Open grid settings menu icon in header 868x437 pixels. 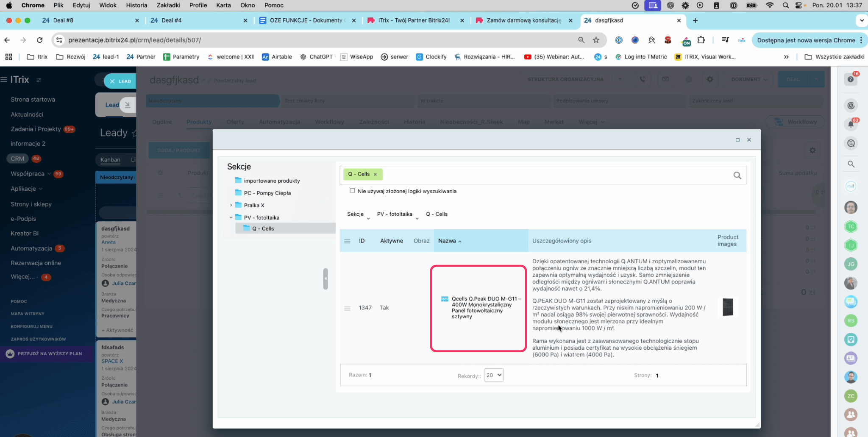coord(347,241)
